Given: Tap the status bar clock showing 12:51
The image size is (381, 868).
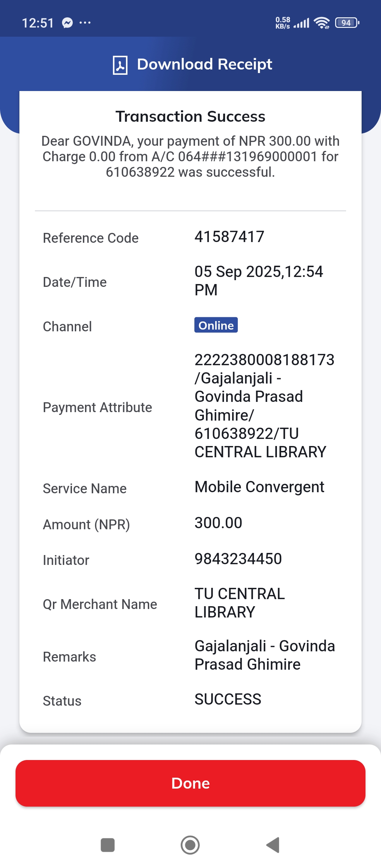Looking at the screenshot, I should (x=38, y=23).
